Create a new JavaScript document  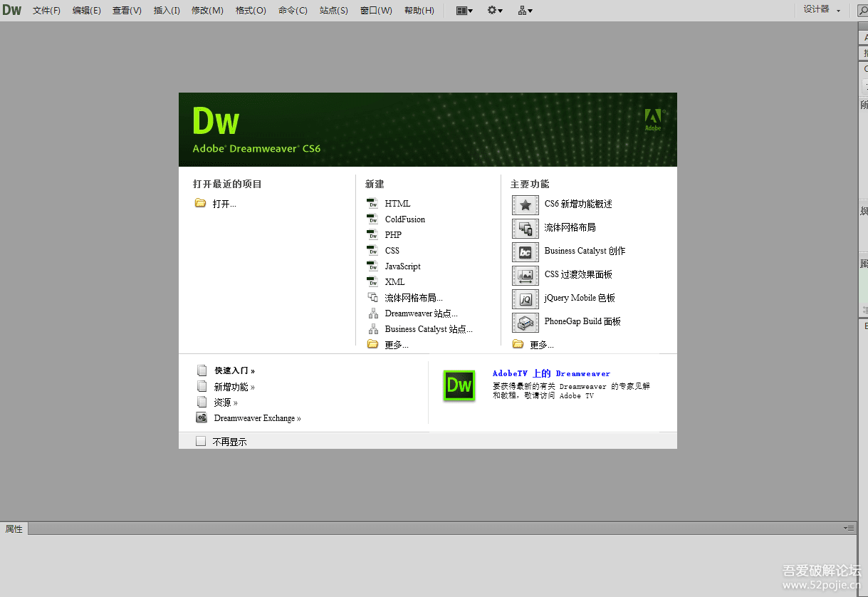(x=403, y=266)
